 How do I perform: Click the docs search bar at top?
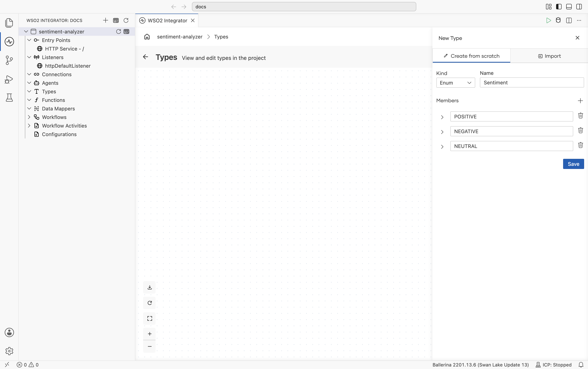coord(304,7)
